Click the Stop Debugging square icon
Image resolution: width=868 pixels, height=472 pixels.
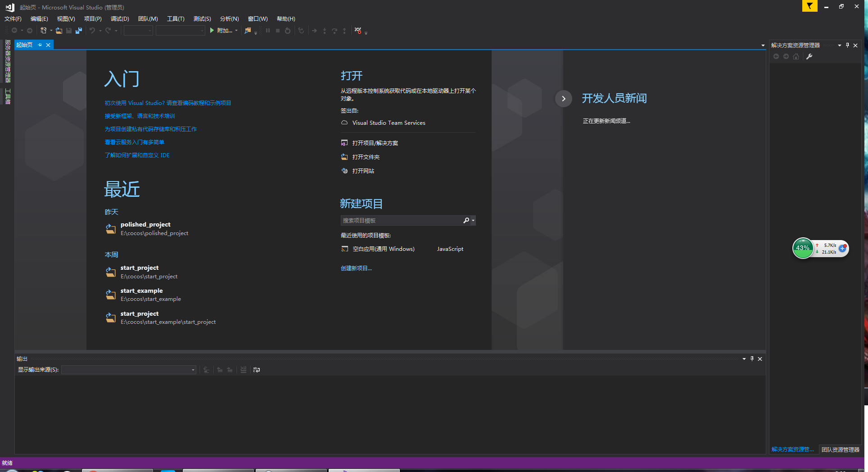(278, 31)
